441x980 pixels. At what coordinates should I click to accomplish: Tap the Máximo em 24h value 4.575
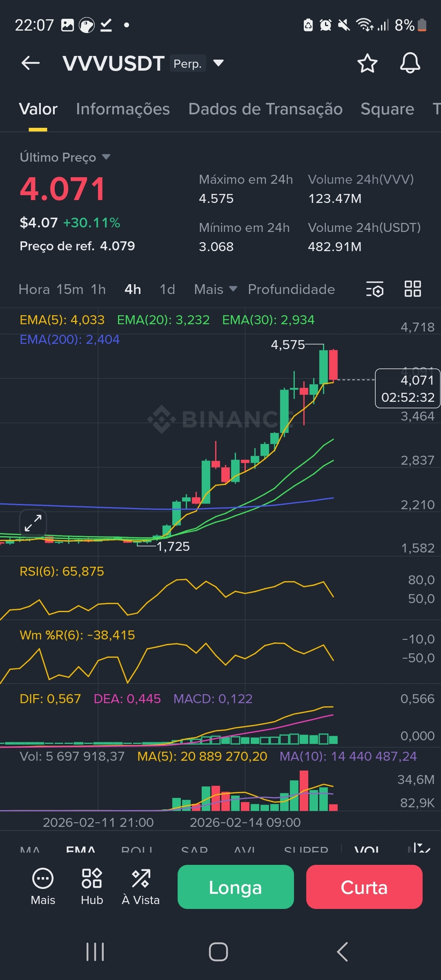coord(216,198)
